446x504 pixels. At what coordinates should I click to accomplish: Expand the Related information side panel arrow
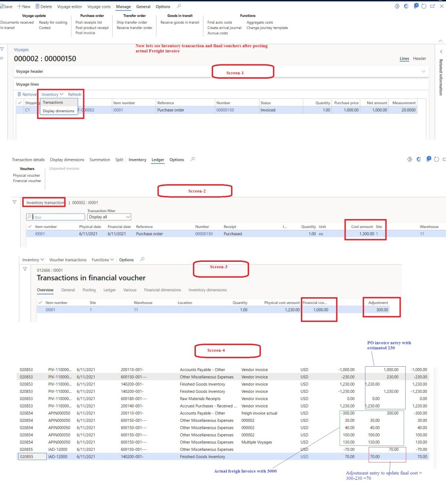(440, 51)
